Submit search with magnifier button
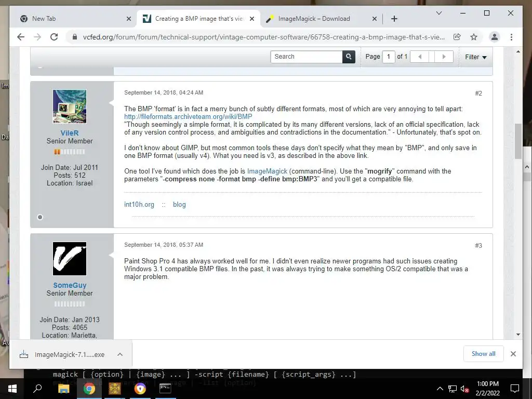 tap(349, 57)
